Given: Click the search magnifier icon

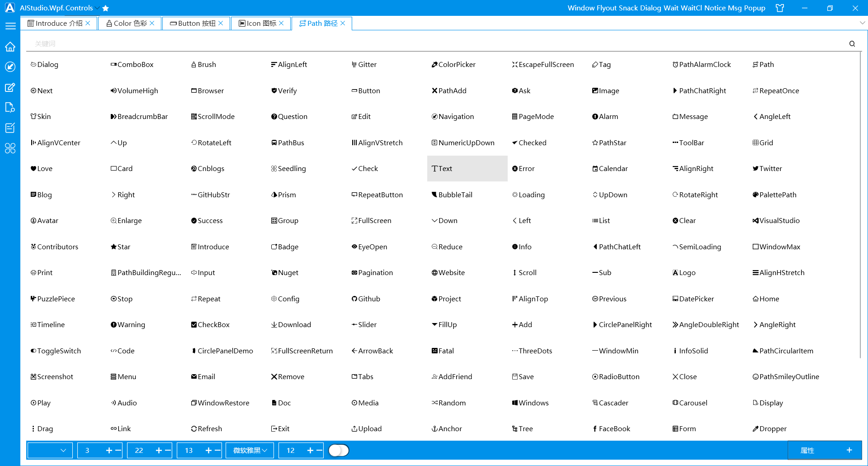Looking at the screenshot, I should tap(852, 44).
